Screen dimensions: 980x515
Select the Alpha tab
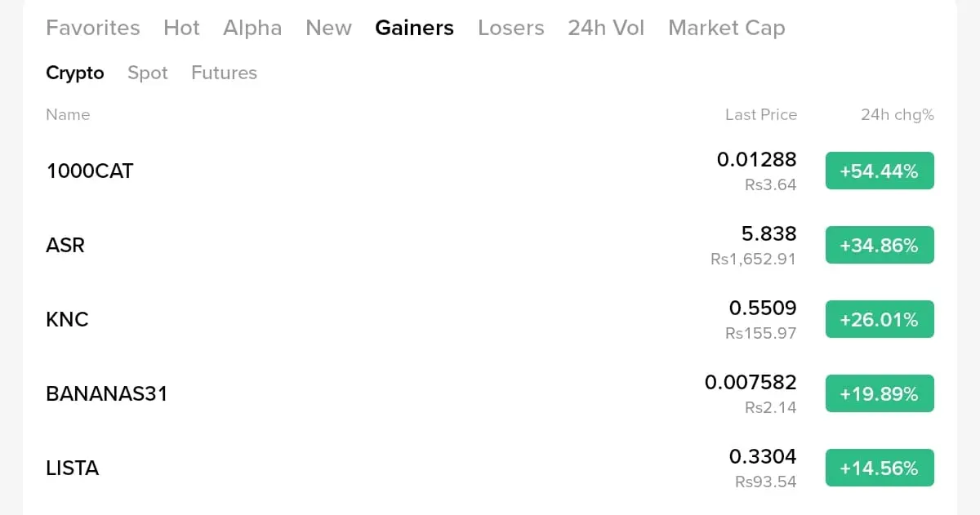pyautogui.click(x=252, y=28)
